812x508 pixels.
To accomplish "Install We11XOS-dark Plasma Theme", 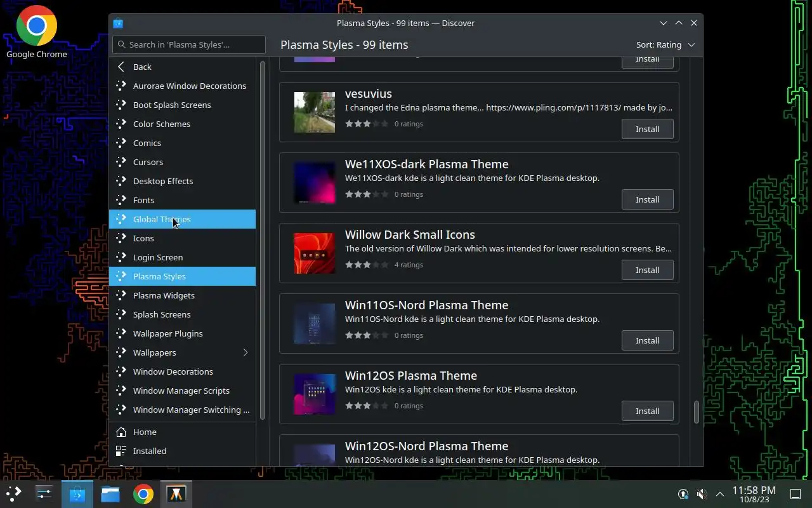I will tap(647, 199).
